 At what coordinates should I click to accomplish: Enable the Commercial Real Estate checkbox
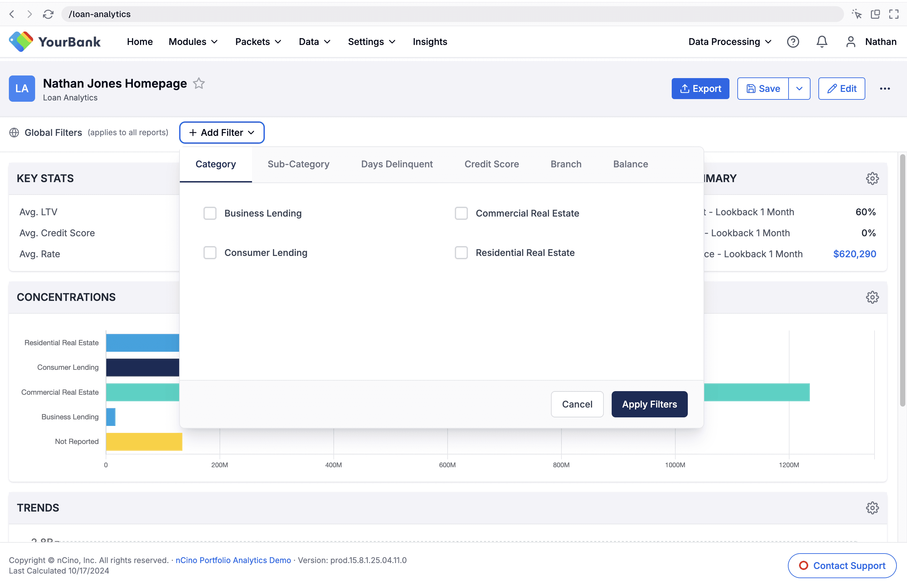point(461,213)
